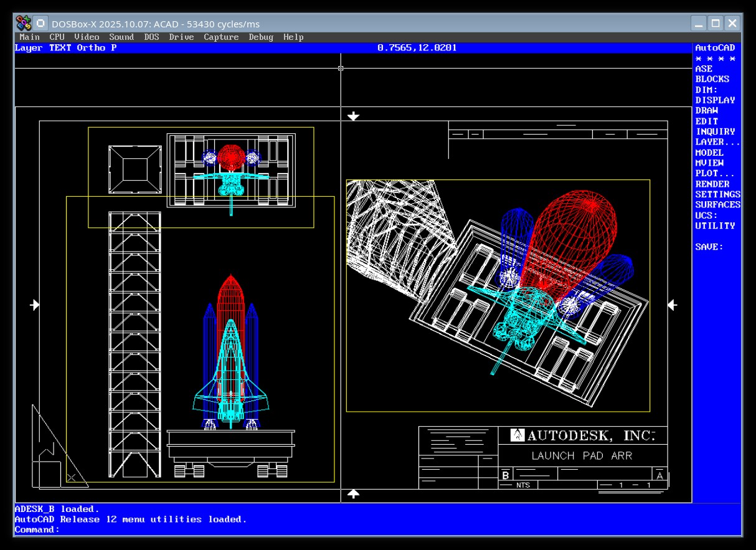Click the right arrow marker on drawing border
Viewport: 756px width, 550px height.
(672, 305)
